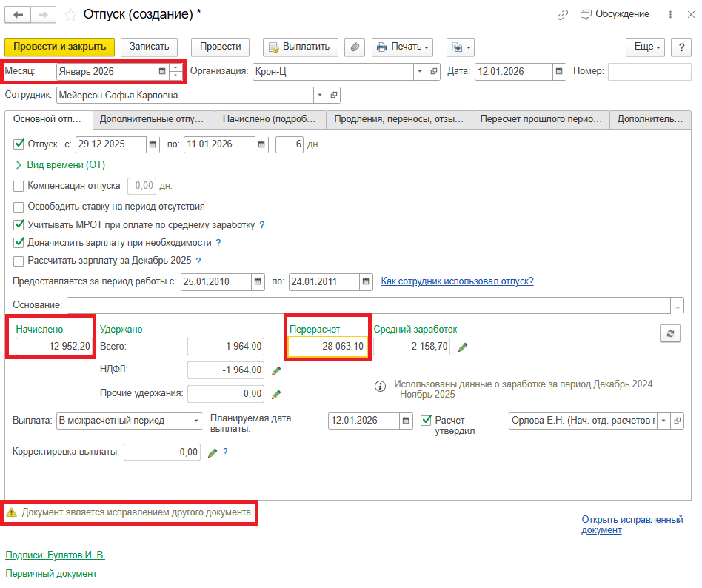Click the favorites star icon
Screen dimensions: 702x588
coord(71,15)
